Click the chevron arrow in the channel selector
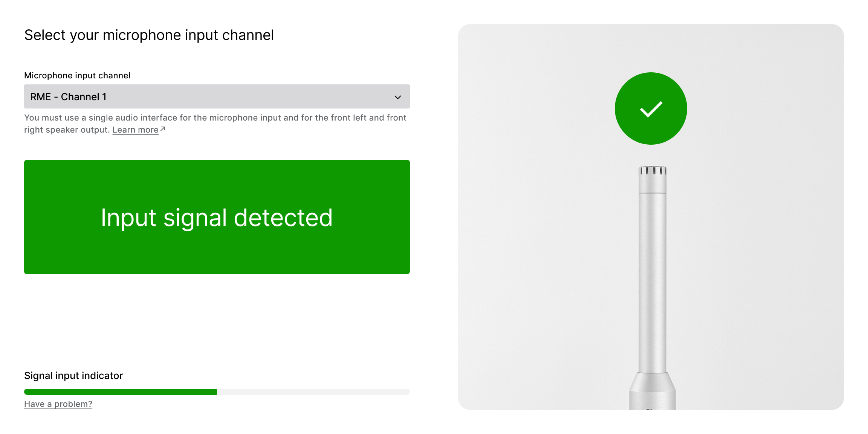The image size is (868, 434). tap(397, 97)
